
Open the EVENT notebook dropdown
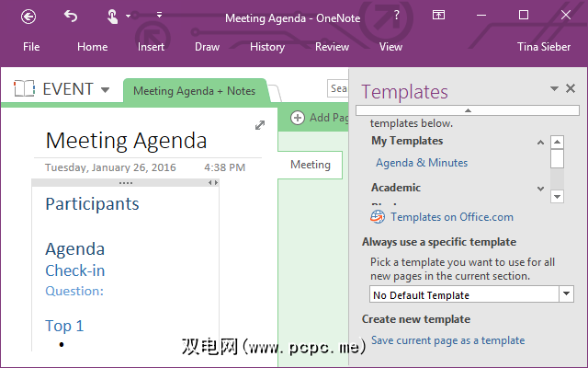tap(106, 90)
